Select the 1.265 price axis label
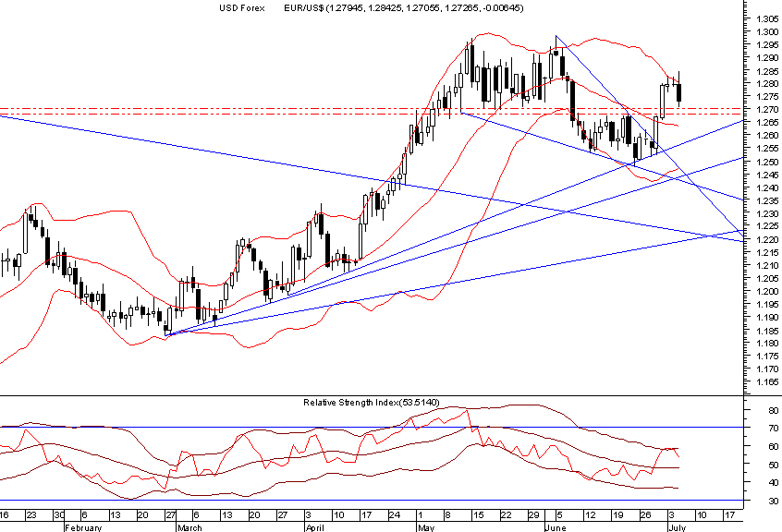 pyautogui.click(x=767, y=123)
